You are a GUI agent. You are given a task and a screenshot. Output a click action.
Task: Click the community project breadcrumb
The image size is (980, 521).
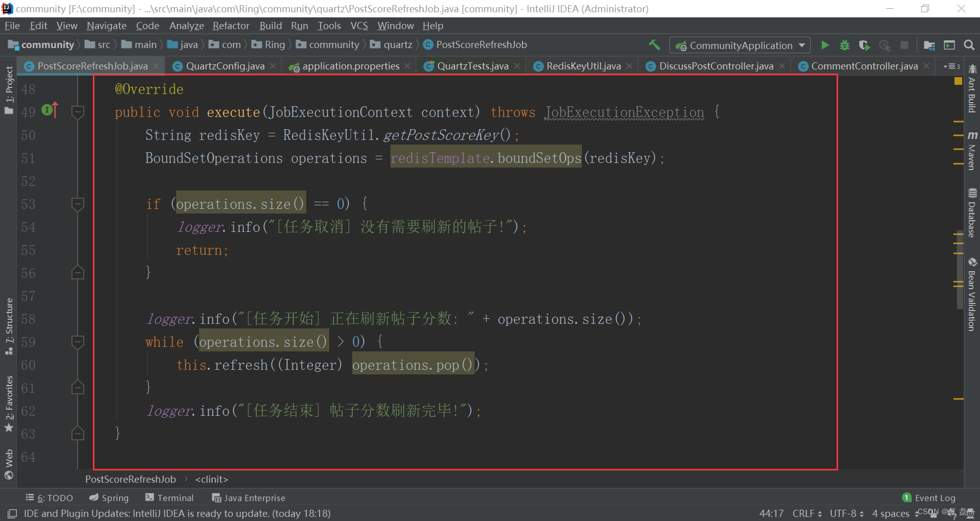[42, 45]
